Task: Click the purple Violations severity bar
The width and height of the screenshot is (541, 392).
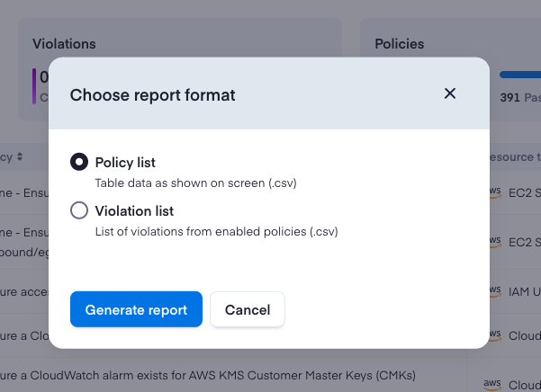Action: (34, 85)
